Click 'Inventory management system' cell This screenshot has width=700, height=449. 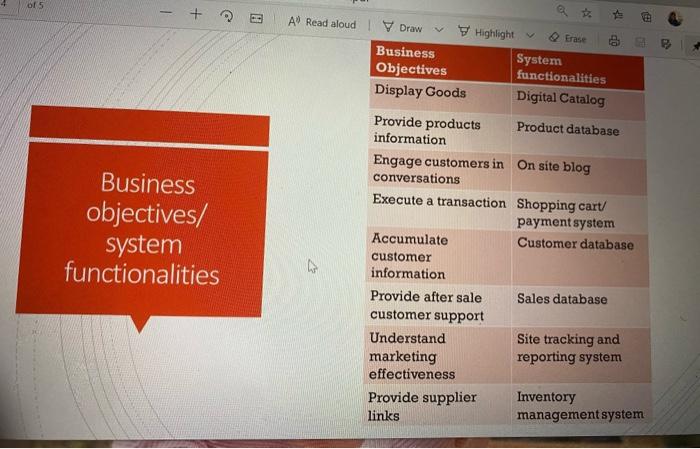click(581, 404)
